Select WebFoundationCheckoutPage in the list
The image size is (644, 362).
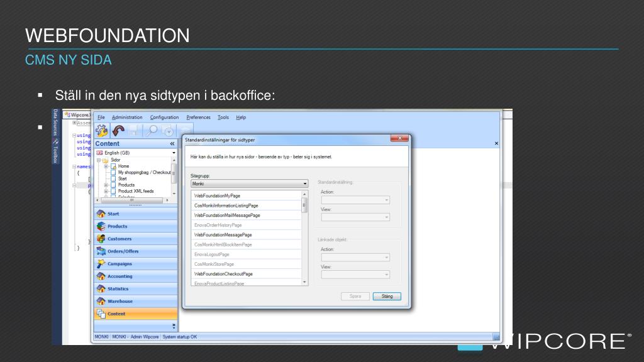pos(247,274)
